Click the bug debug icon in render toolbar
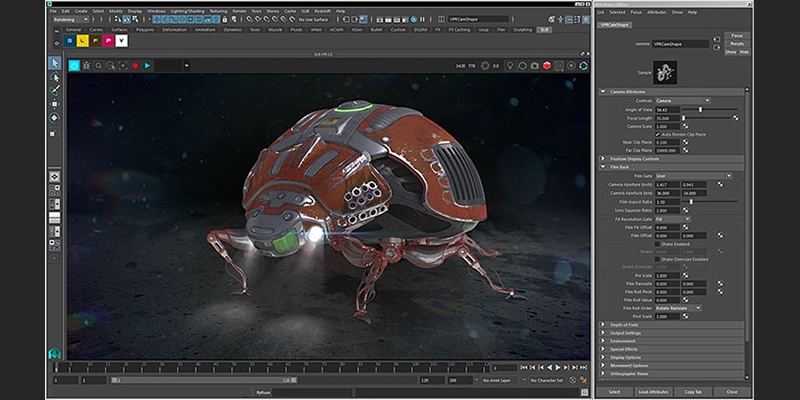 pyautogui.click(x=86, y=66)
